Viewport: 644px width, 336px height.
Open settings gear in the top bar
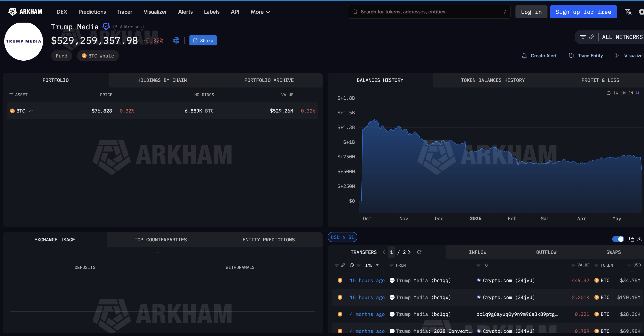tap(641, 12)
